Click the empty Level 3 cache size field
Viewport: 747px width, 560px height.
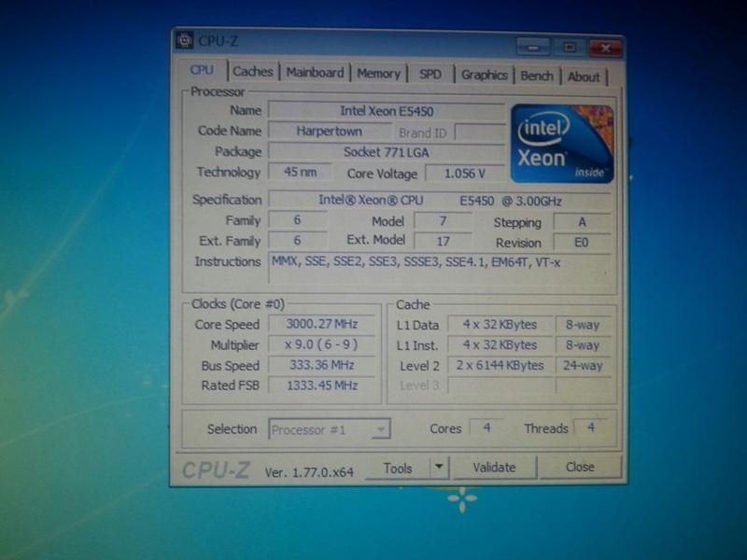(500, 385)
